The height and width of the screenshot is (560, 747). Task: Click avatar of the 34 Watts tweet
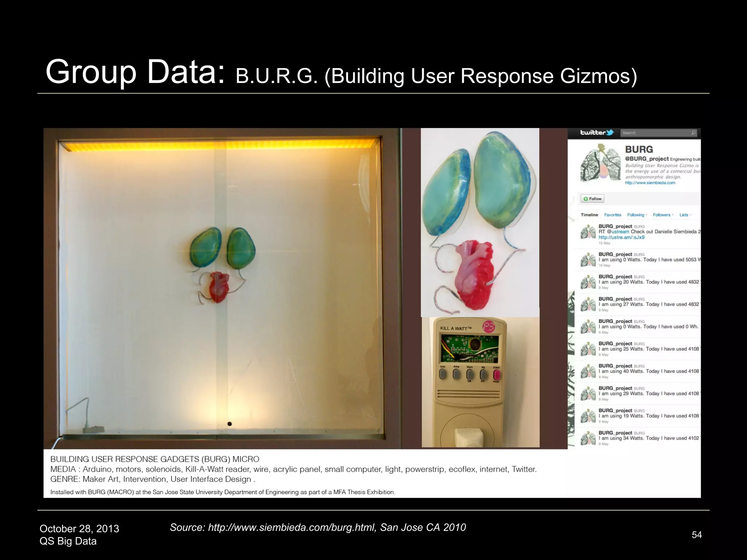click(588, 439)
